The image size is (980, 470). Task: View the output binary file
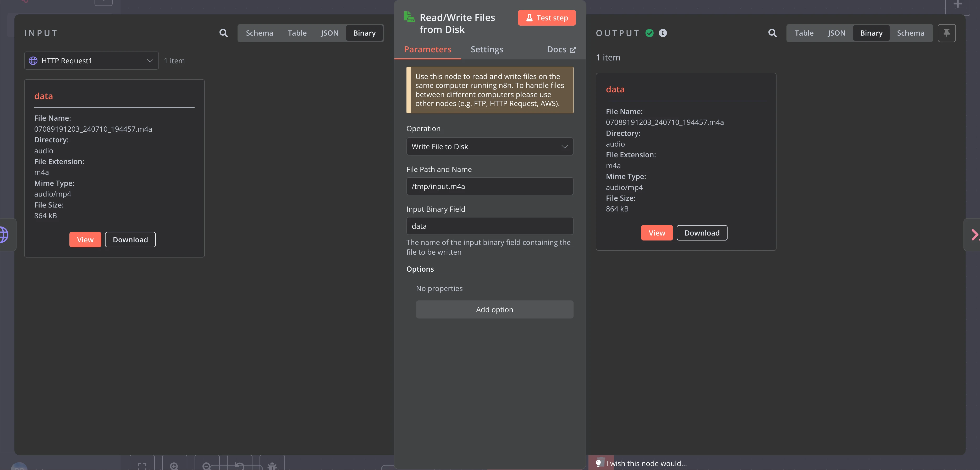click(x=657, y=233)
